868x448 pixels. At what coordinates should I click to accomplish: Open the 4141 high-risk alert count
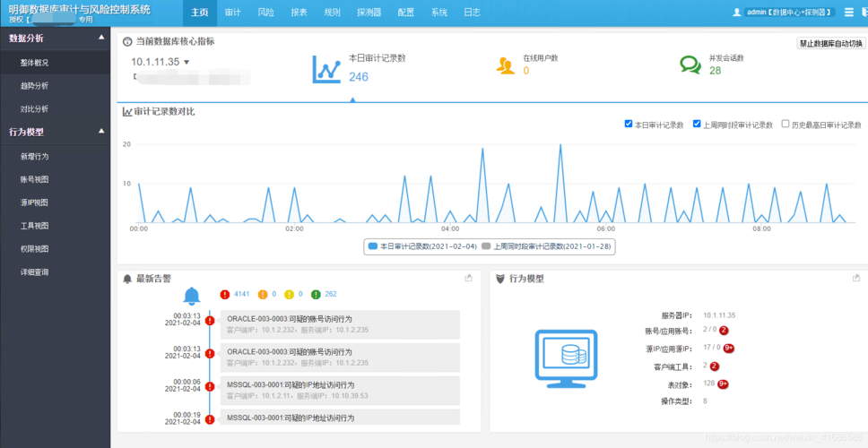point(242,294)
